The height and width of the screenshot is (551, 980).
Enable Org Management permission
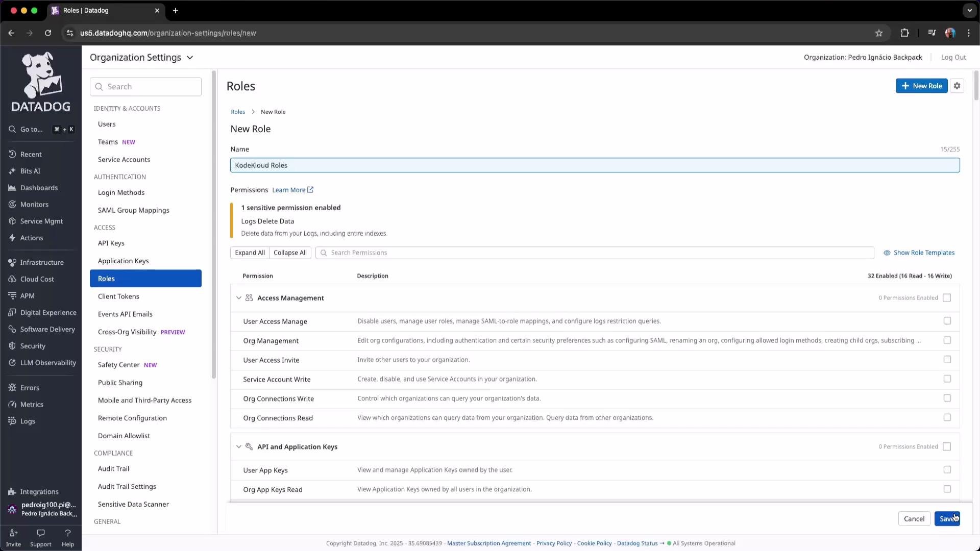pyautogui.click(x=947, y=340)
